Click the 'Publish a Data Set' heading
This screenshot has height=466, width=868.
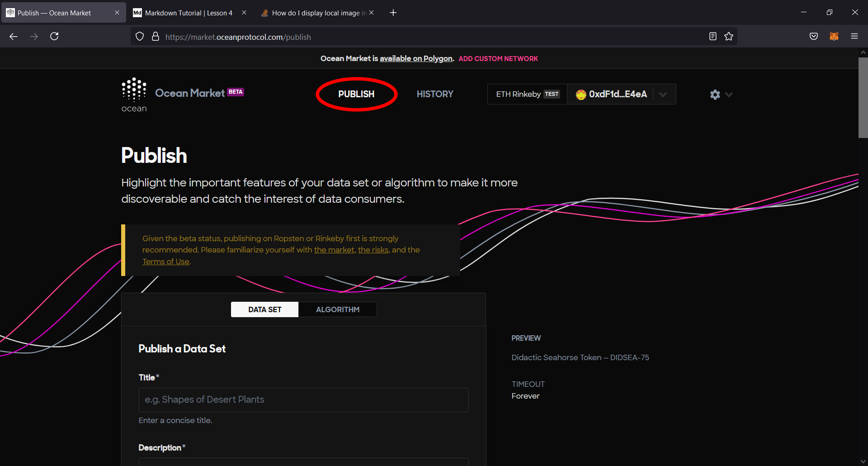click(182, 349)
